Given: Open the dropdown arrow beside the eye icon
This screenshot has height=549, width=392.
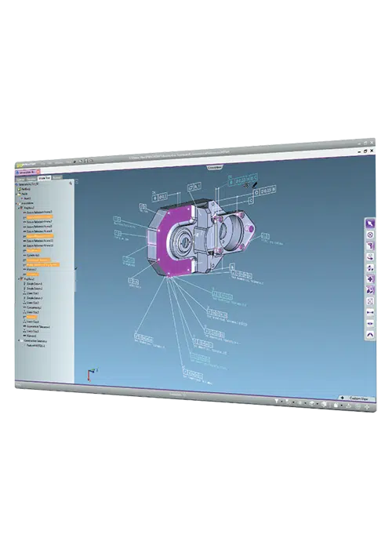Looking at the screenshot, I should pyautogui.click(x=306, y=403).
